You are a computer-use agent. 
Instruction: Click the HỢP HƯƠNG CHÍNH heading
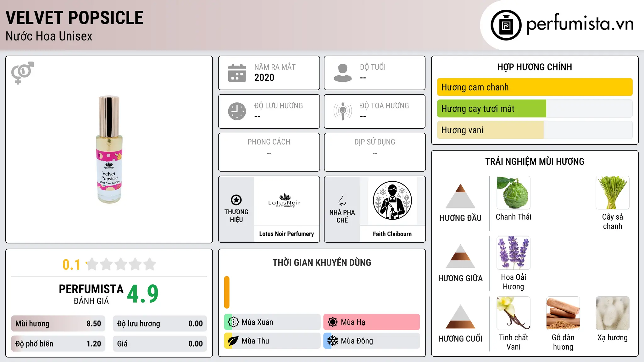click(535, 67)
